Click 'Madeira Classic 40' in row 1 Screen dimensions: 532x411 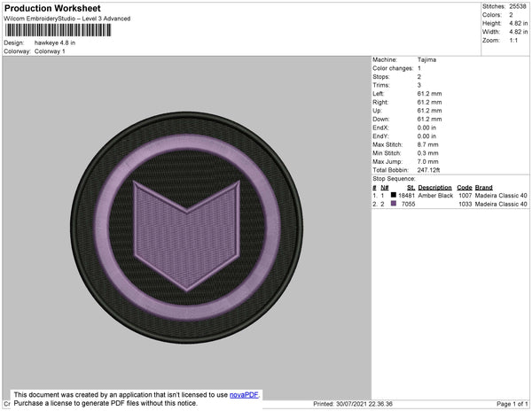[501, 196]
